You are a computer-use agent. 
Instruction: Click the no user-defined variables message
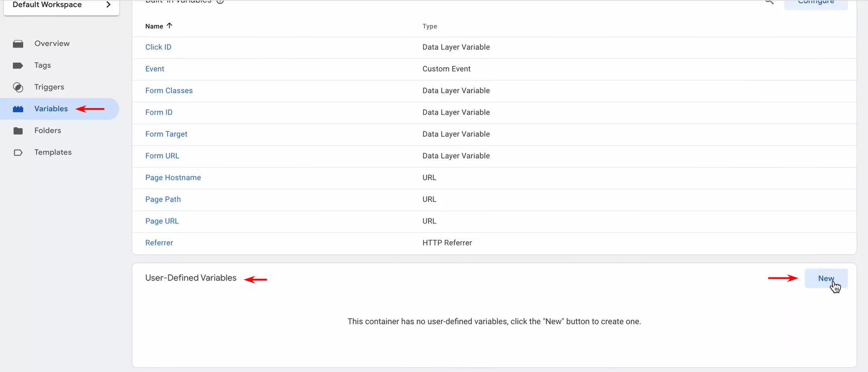coord(494,321)
